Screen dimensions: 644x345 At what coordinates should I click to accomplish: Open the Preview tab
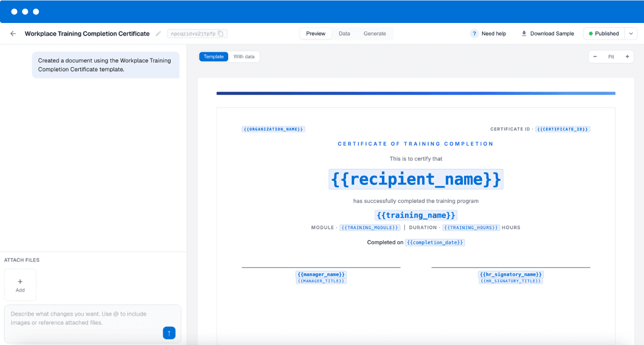316,34
